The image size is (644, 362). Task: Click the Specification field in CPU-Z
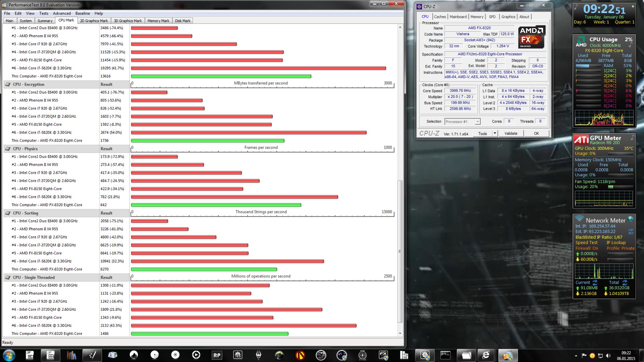coord(495,54)
